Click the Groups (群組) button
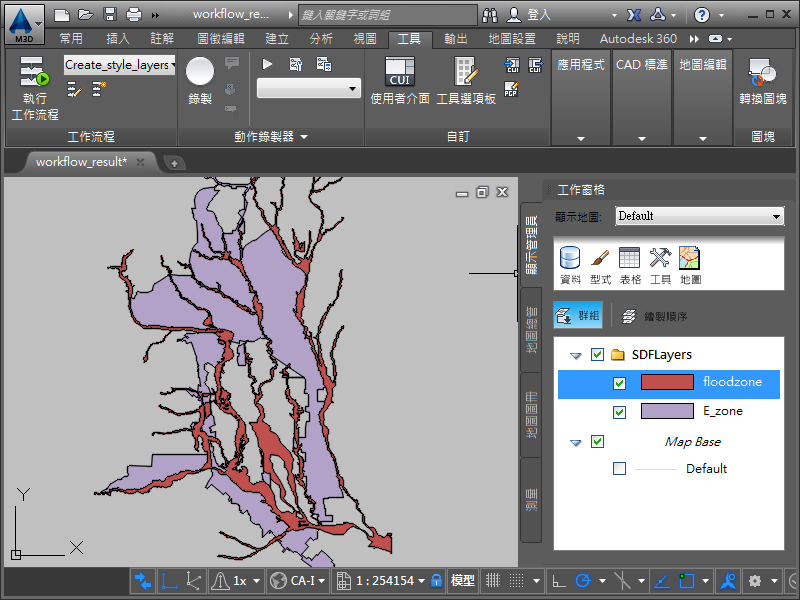This screenshot has width=800, height=600. tap(578, 316)
